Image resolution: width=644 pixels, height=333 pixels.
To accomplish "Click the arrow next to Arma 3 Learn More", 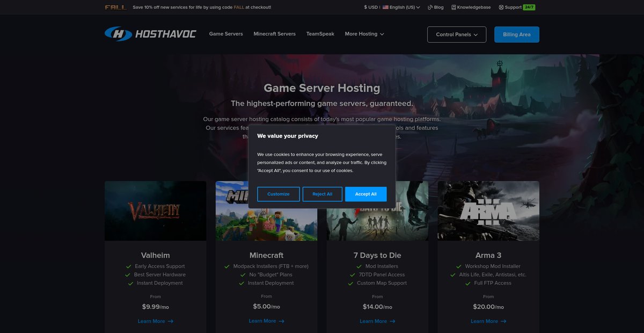I will click(503, 321).
